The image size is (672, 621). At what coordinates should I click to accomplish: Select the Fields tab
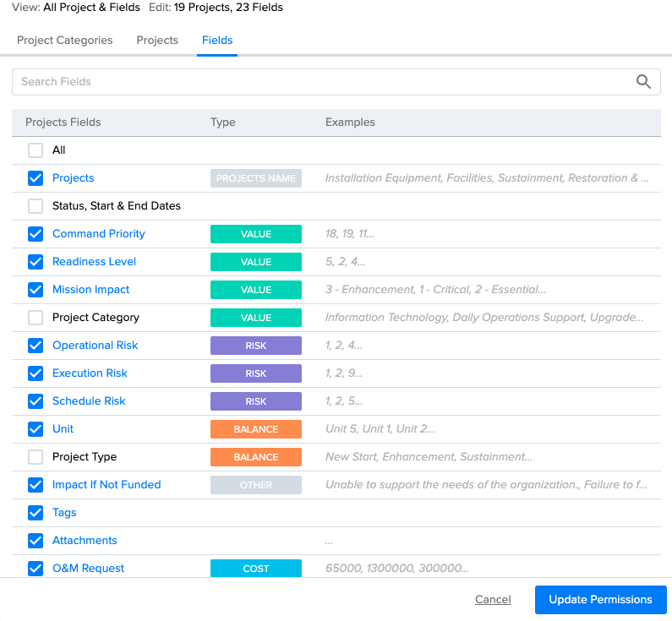coord(217,41)
